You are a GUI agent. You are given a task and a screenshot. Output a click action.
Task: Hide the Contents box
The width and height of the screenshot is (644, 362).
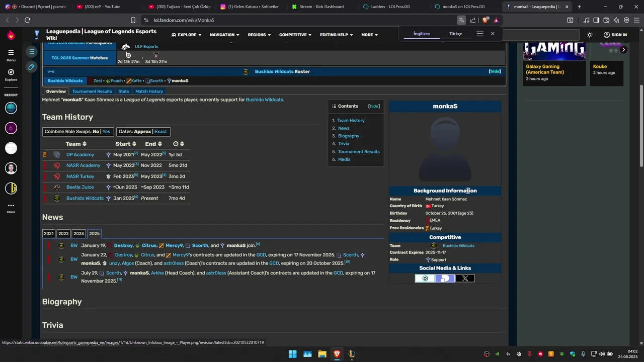point(374,106)
